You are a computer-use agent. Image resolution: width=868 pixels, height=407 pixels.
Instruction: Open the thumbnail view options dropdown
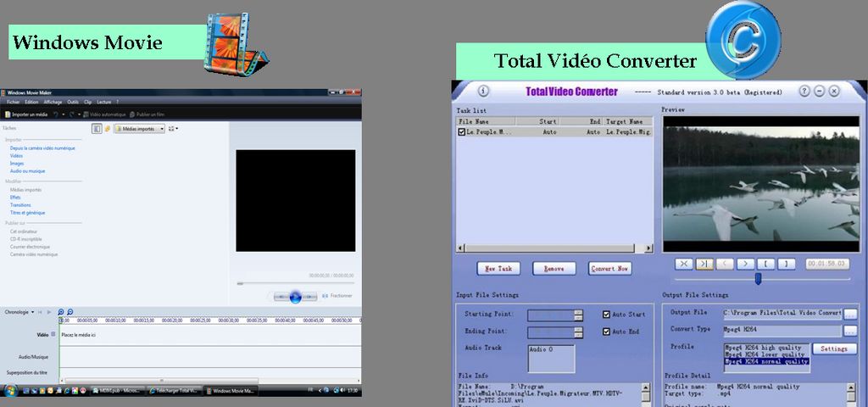[x=173, y=129]
